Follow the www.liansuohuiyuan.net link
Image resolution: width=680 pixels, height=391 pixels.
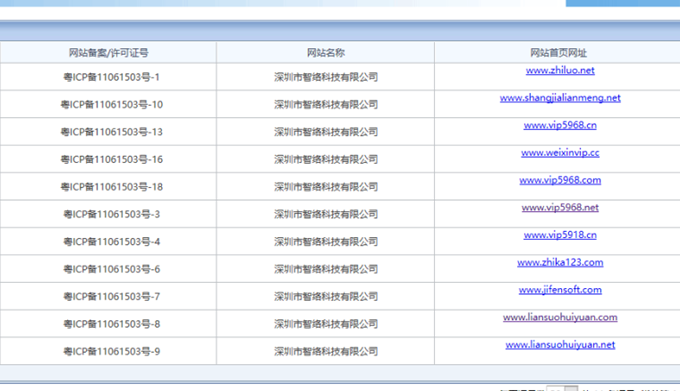click(x=560, y=345)
